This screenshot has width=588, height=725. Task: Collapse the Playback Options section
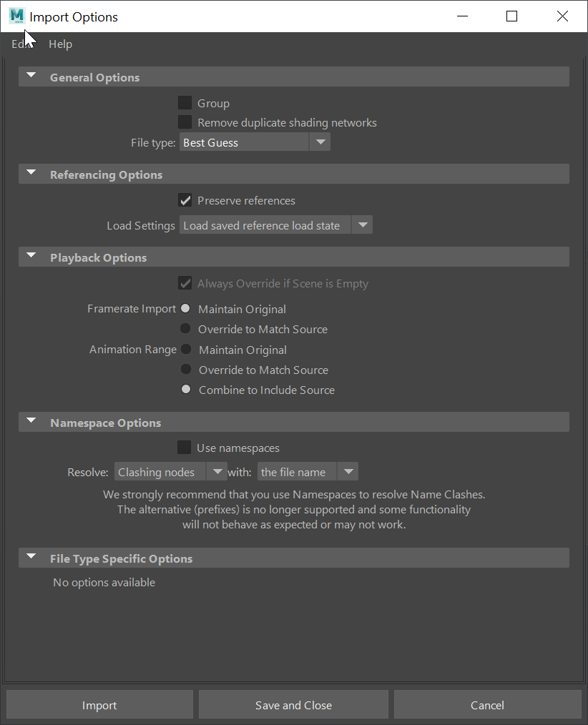(x=31, y=256)
